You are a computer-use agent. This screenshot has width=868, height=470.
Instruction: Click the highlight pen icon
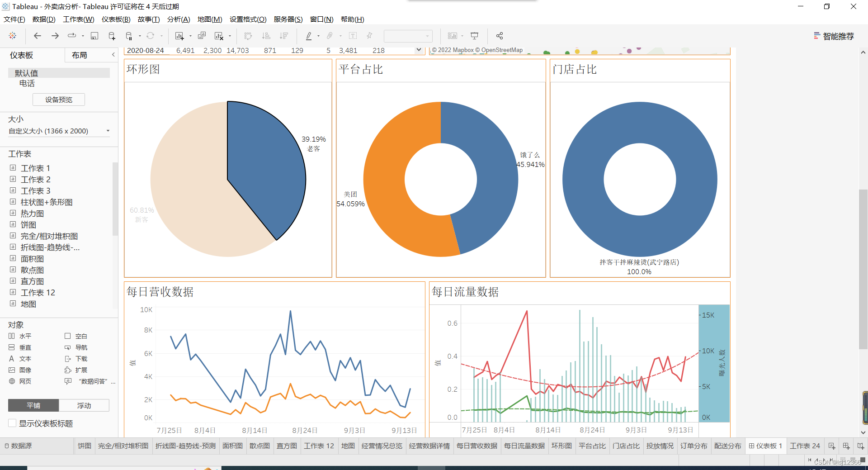(x=309, y=36)
